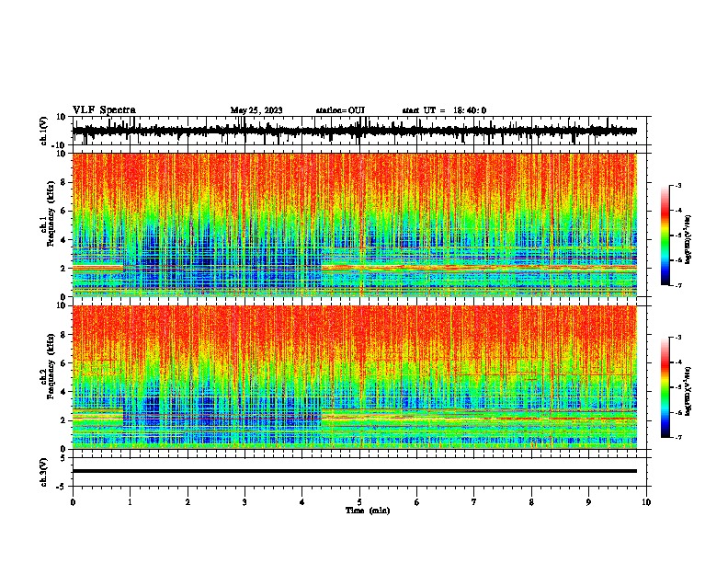
Task: Click time axis tick label "1"
Action: pos(130,502)
